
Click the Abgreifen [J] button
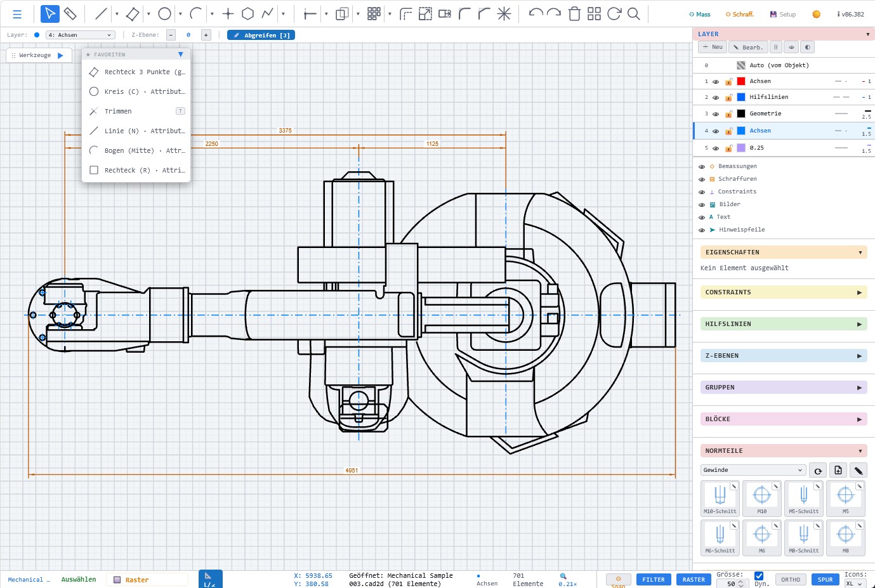261,36
